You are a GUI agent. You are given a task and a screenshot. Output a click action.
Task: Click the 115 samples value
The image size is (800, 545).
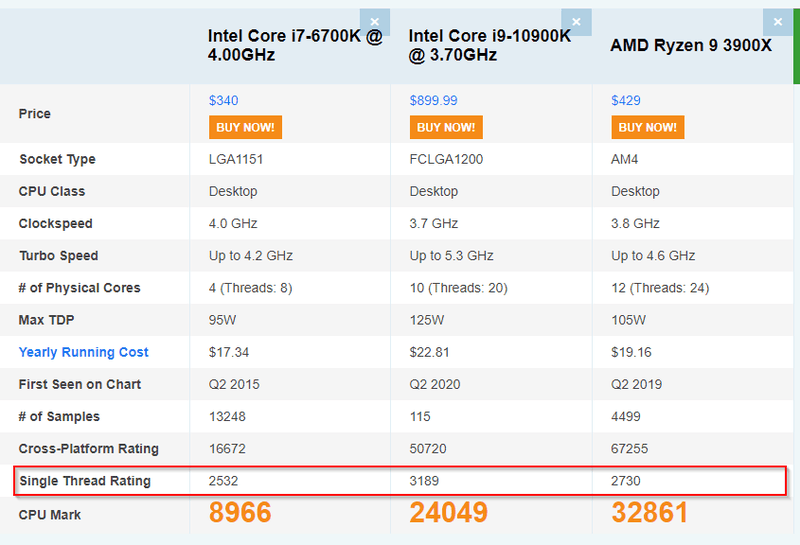pos(420,416)
